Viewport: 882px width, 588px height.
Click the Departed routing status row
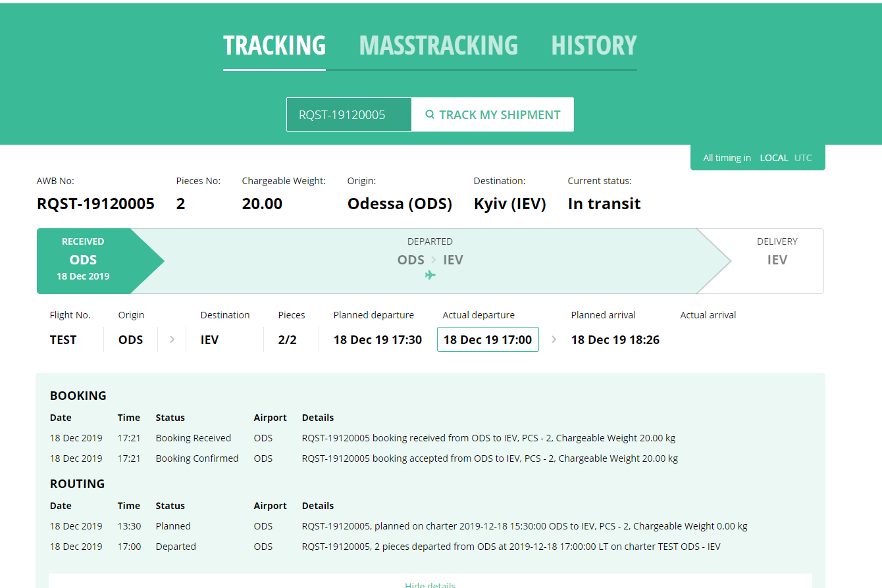tap(176, 547)
